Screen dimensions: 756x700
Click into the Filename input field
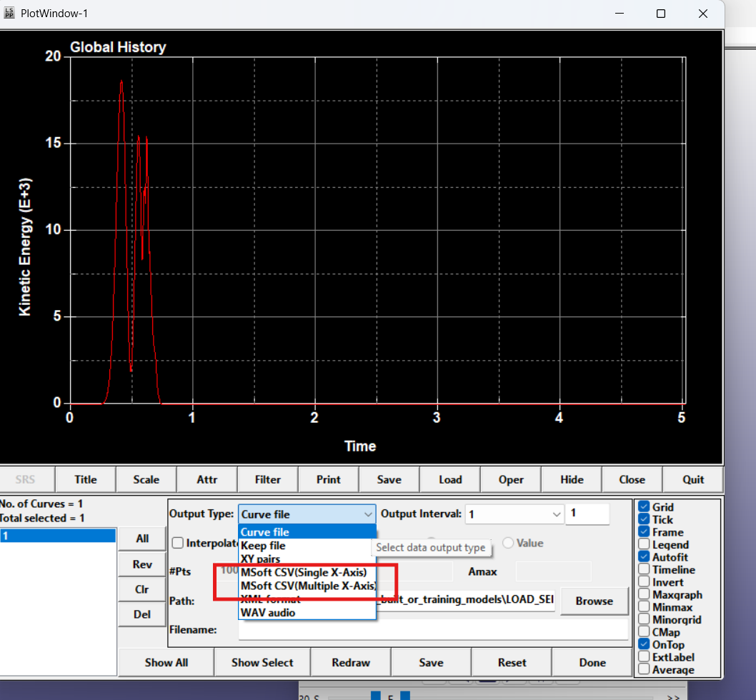(432, 629)
